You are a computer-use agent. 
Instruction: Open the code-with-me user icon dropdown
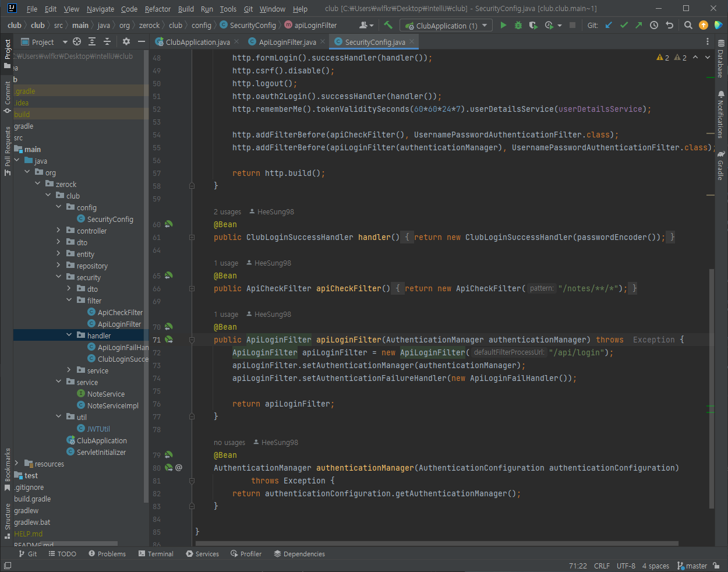pyautogui.click(x=366, y=25)
